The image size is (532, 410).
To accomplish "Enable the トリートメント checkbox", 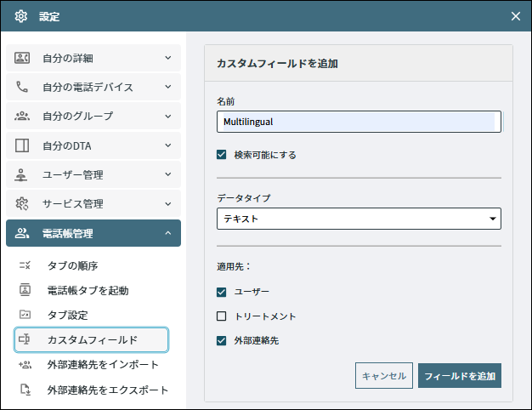I will 221,316.
